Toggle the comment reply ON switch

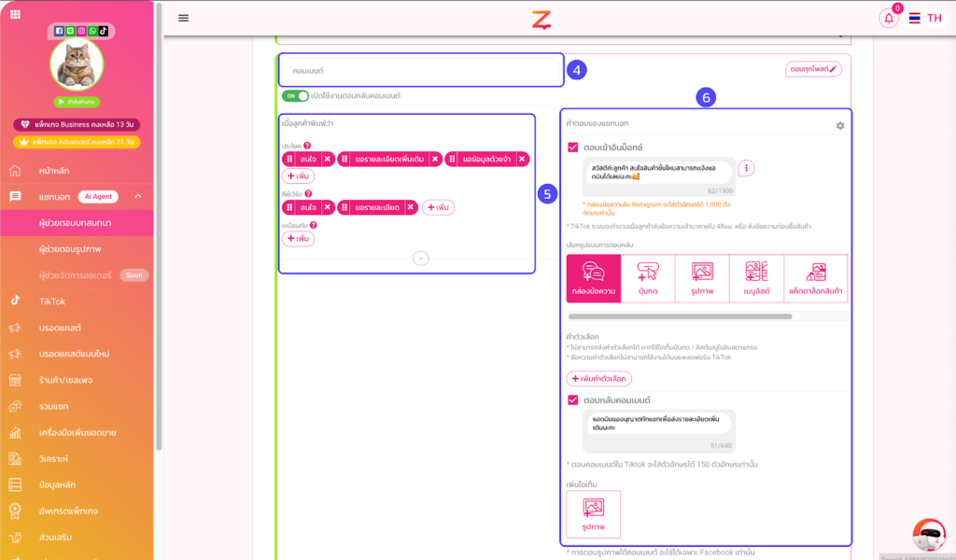pyautogui.click(x=295, y=96)
